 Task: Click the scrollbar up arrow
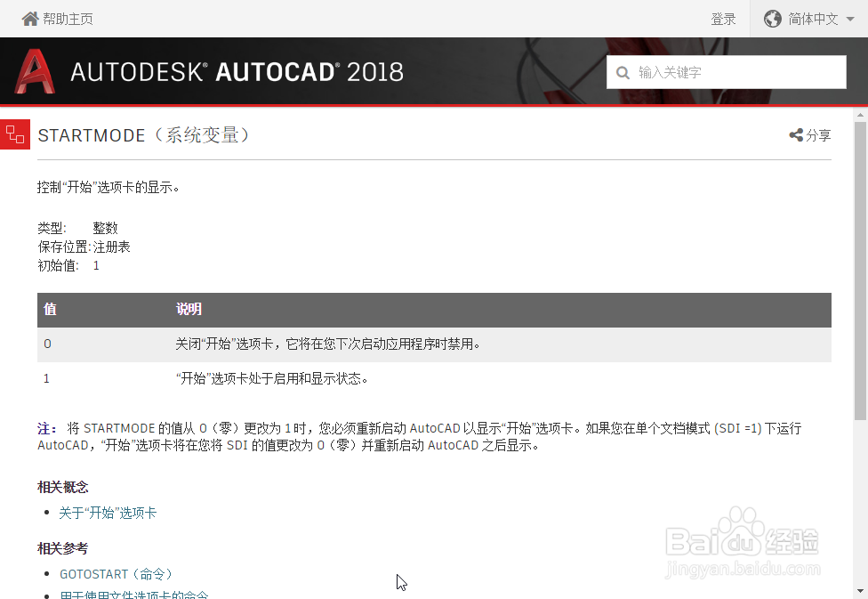(860, 115)
